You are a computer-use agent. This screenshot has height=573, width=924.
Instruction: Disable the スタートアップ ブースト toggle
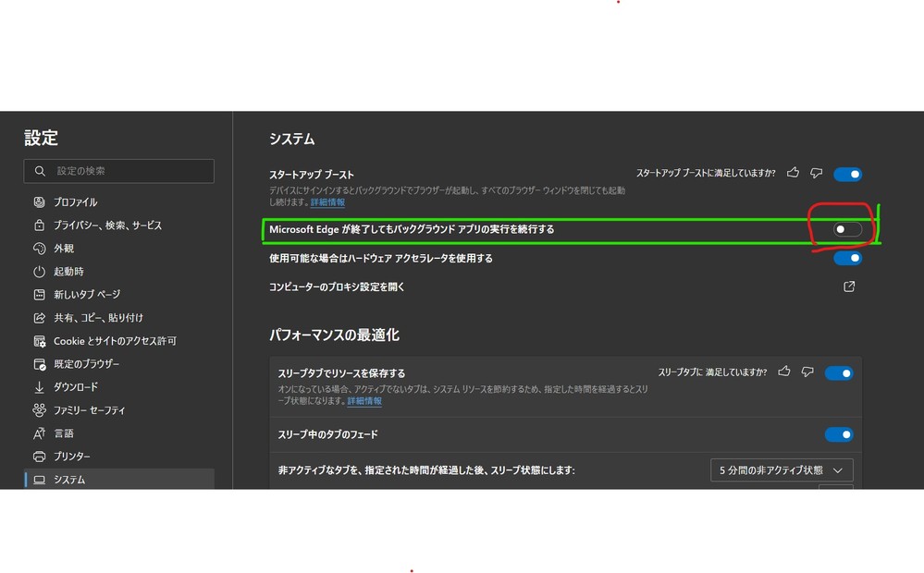click(x=847, y=174)
